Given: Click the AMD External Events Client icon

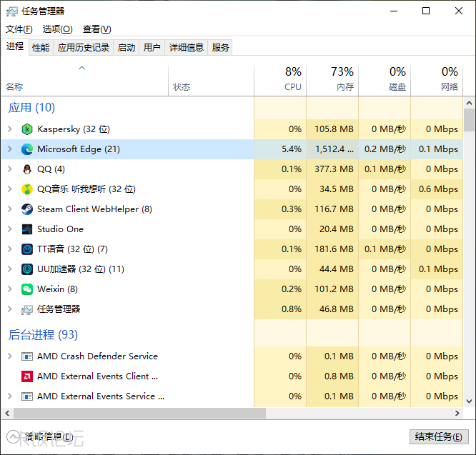Looking at the screenshot, I should (27, 376).
